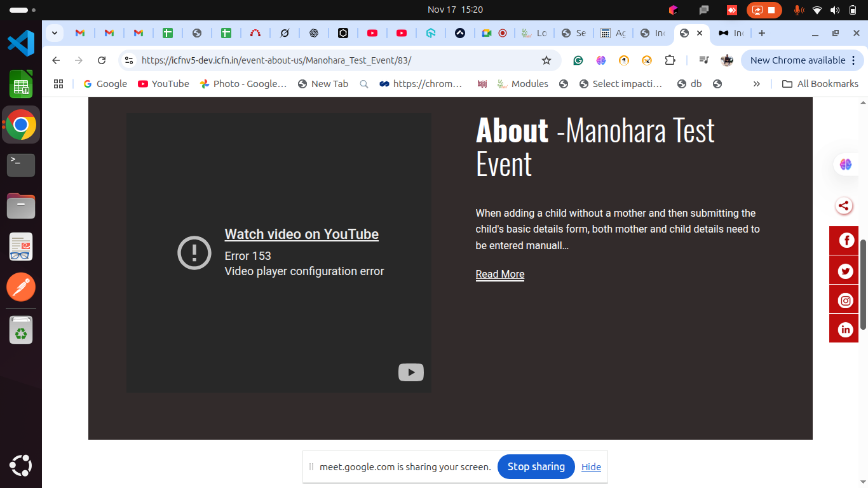This screenshot has width=868, height=488.
Task: Click Watch video on YouTube link
Action: tap(301, 234)
